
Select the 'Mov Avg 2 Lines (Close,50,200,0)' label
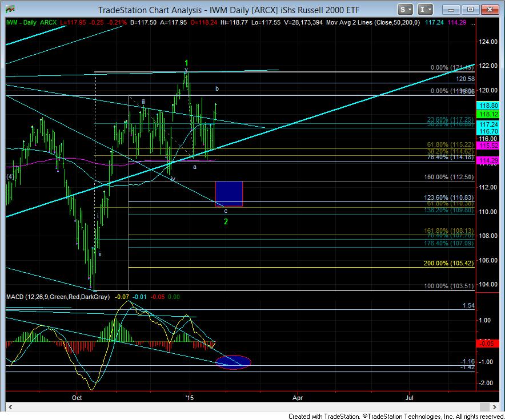click(373, 22)
